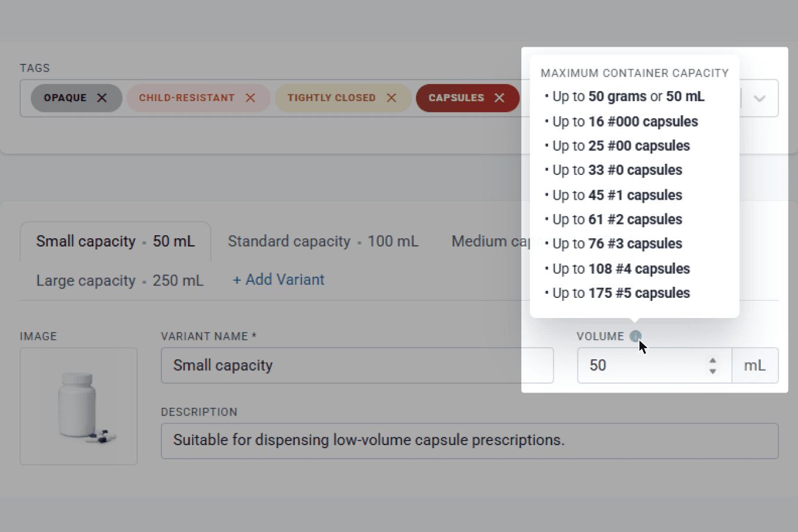Decrease volume with the down arrow
The width and height of the screenshot is (798, 532).
tap(713, 371)
